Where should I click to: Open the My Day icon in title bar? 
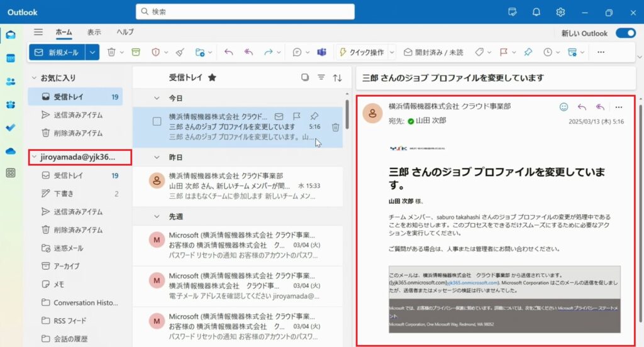pos(512,13)
